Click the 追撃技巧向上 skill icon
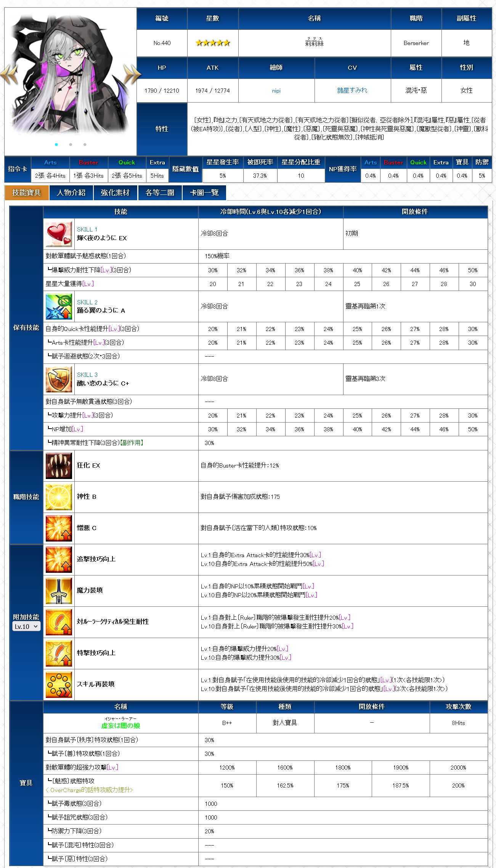This screenshot has height=868, width=496. (x=59, y=559)
